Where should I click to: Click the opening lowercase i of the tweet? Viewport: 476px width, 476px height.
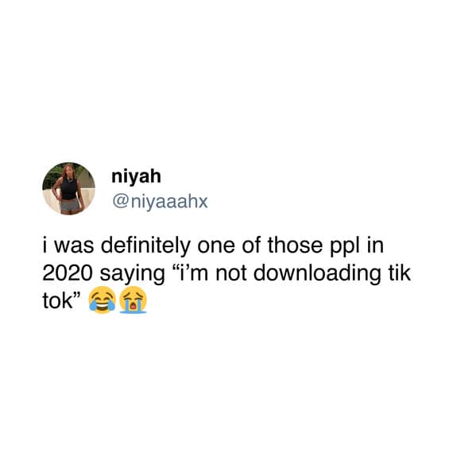pyautogui.click(x=45, y=246)
